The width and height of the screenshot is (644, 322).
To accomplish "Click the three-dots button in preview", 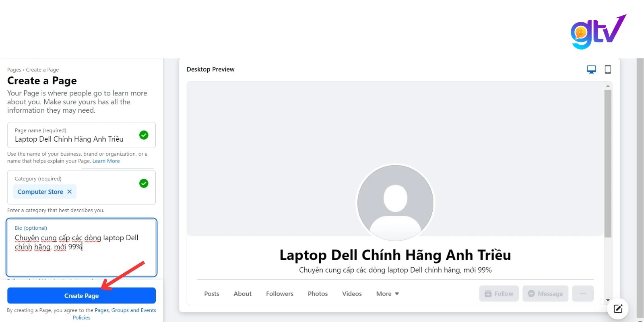I will (583, 293).
